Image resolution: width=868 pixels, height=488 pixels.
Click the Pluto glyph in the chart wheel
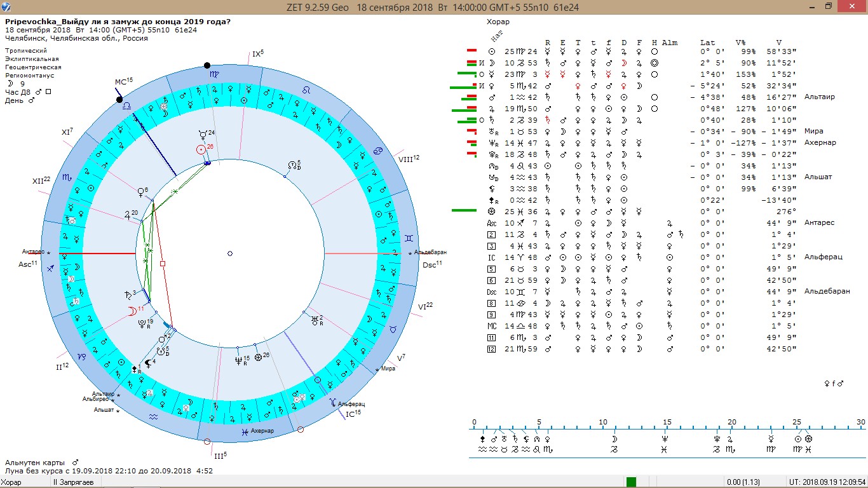[x=142, y=323]
